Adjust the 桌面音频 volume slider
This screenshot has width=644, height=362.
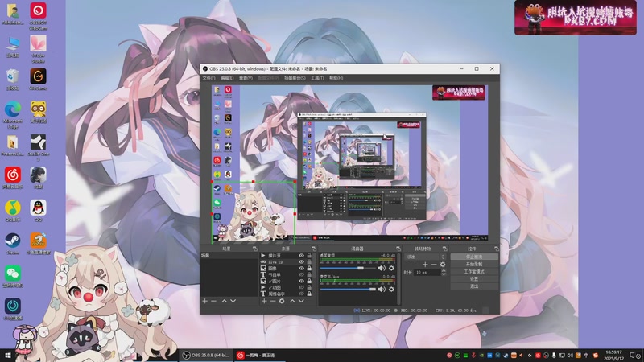(x=348, y=268)
